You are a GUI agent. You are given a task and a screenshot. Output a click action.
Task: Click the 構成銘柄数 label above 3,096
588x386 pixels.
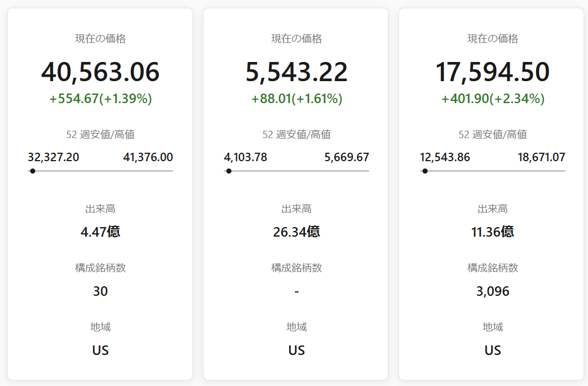(492, 268)
